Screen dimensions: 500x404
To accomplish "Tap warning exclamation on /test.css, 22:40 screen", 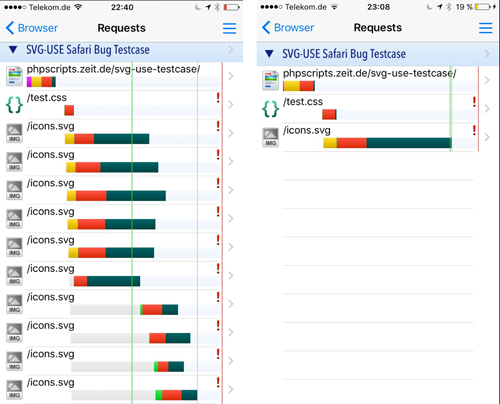I will pyautogui.click(x=218, y=97).
